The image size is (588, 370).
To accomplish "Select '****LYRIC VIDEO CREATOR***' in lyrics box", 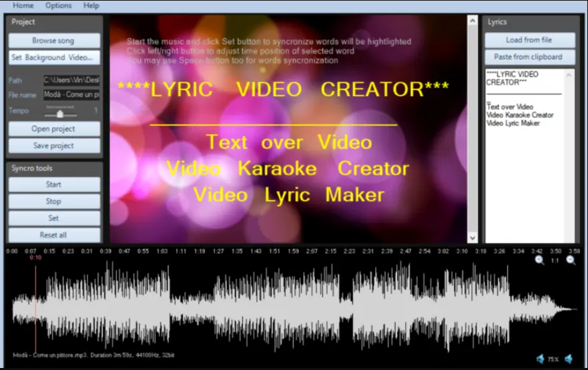I will point(513,78).
